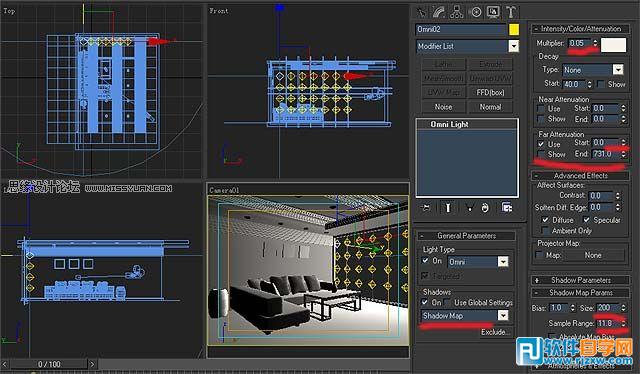
Task: Click the Multiplier value field
Action: [580, 43]
